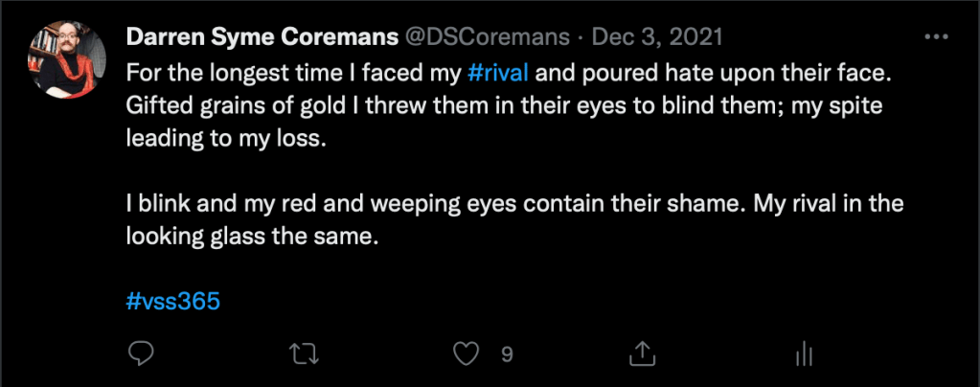Reply to the tweet via speech bubble icon
Viewport: 980px width, 387px height.
click(x=141, y=353)
